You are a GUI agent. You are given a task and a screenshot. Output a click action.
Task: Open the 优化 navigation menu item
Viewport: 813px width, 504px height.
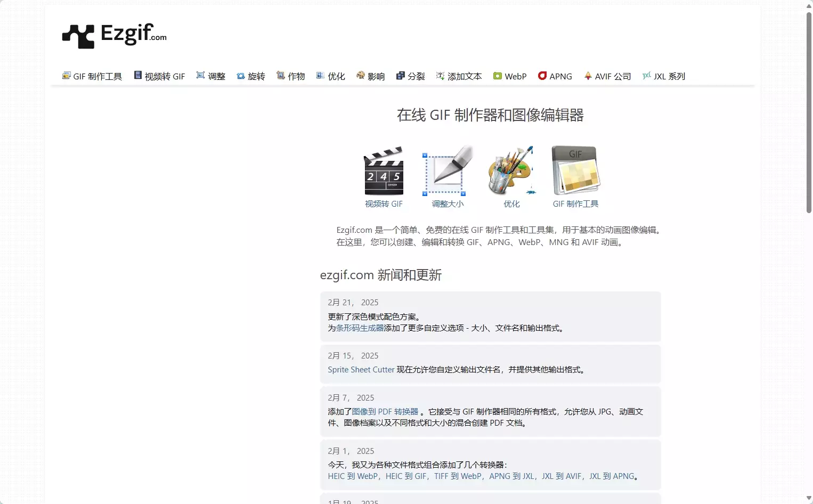click(x=331, y=76)
